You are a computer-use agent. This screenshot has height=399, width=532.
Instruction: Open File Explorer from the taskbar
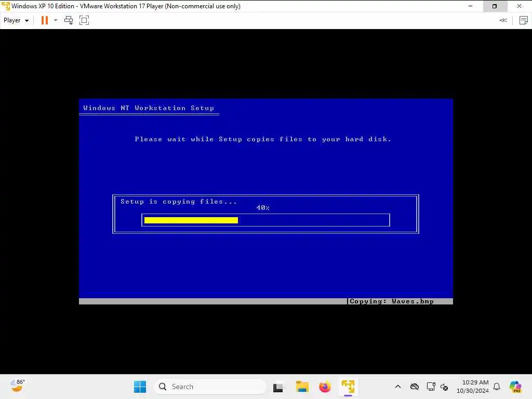coord(302,387)
